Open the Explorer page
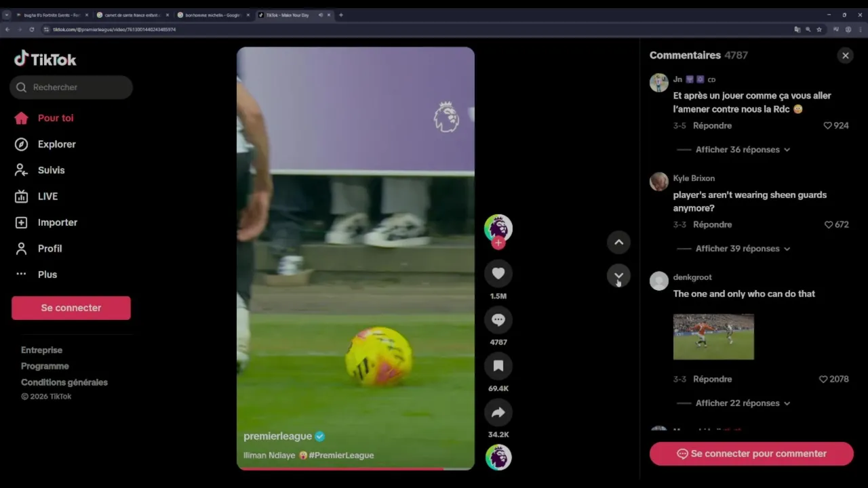The width and height of the screenshot is (868, 488). point(45,144)
